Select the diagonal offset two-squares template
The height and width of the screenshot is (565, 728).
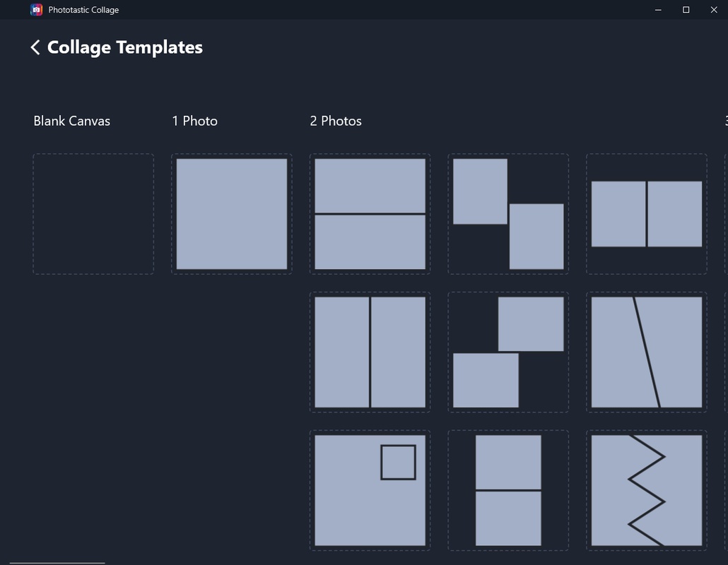508,214
